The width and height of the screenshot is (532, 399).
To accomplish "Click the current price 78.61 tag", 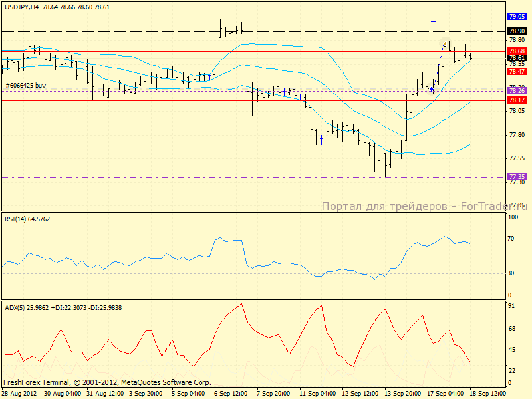I will [517, 58].
